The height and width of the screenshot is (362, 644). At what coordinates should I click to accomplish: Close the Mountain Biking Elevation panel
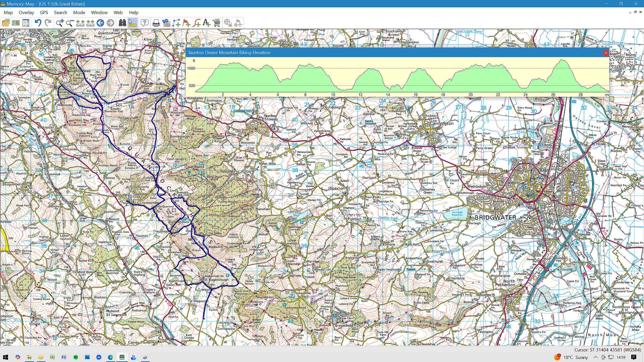606,53
